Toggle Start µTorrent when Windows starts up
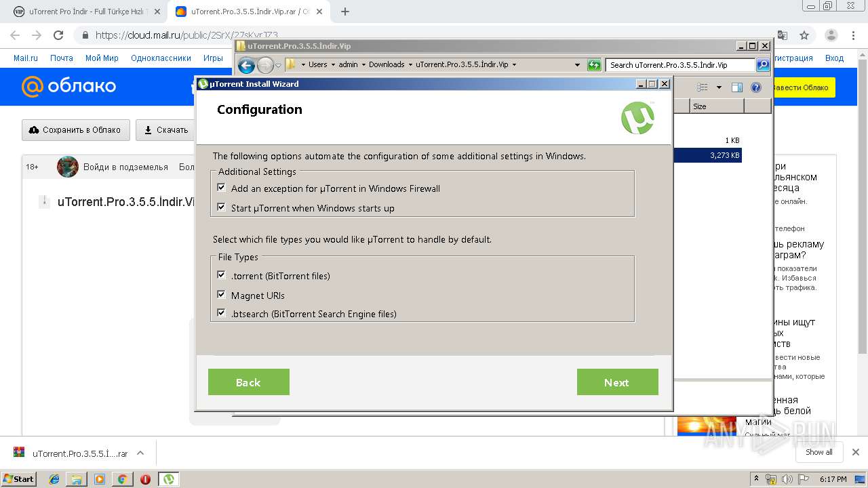Viewport: 868px width, 488px height. pyautogui.click(x=221, y=207)
